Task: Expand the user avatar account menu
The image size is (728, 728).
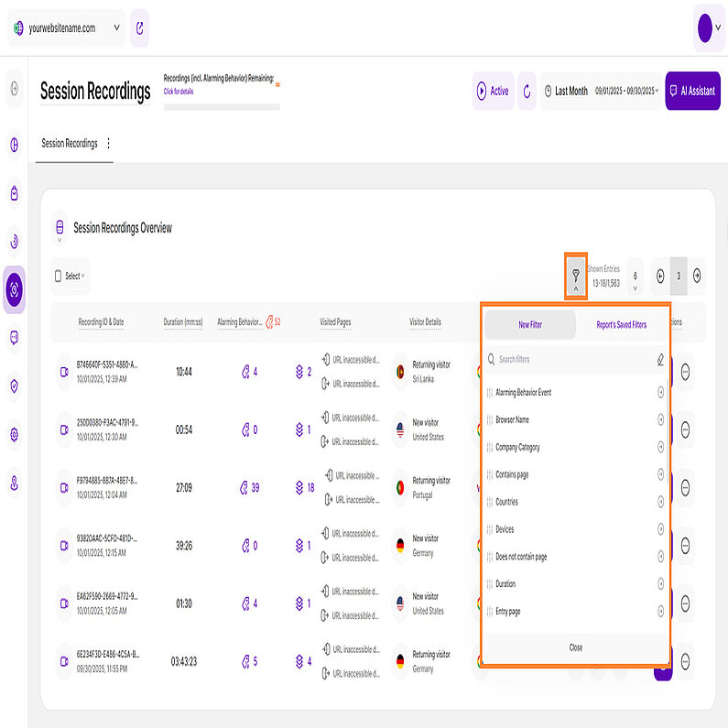Action: click(x=709, y=28)
